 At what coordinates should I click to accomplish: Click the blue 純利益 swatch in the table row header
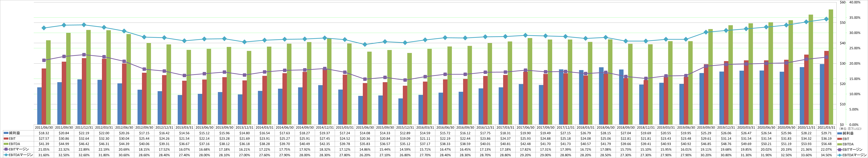tap(6, 133)
